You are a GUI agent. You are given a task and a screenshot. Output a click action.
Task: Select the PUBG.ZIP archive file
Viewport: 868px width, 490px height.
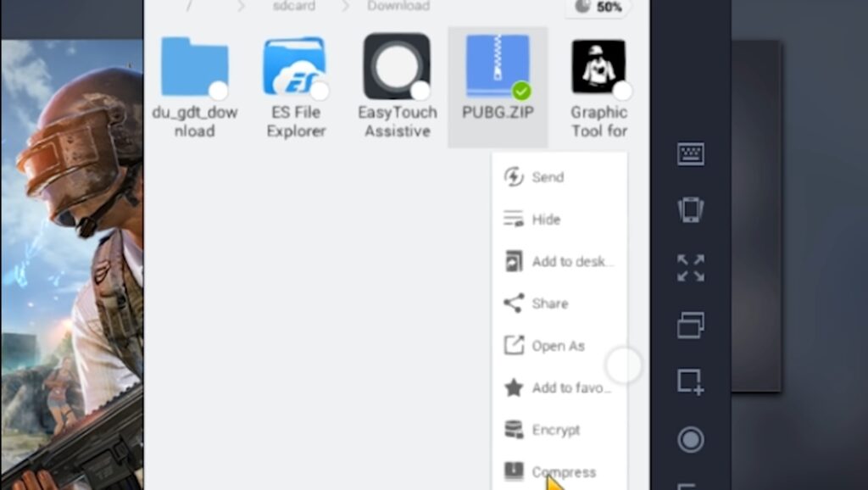(498, 68)
